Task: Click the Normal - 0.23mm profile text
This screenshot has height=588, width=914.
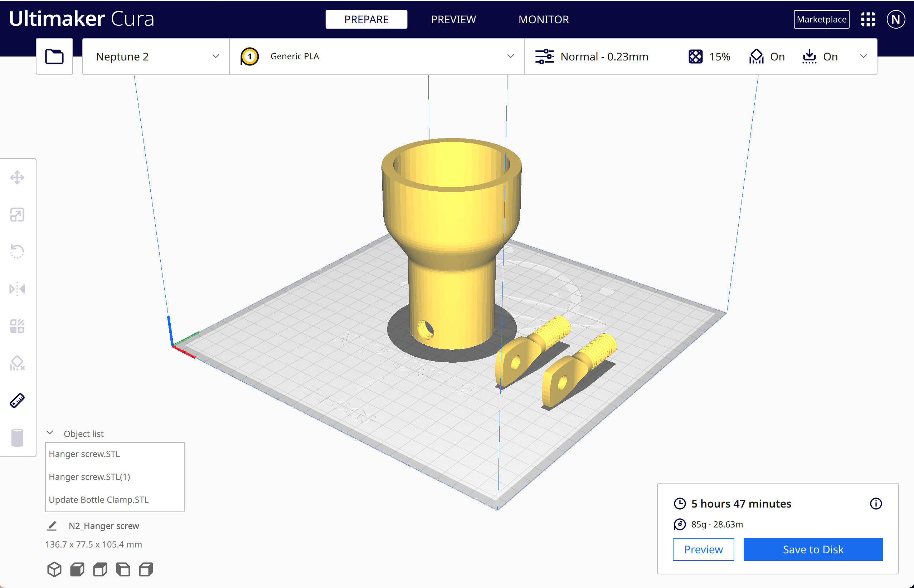Action: tap(604, 57)
